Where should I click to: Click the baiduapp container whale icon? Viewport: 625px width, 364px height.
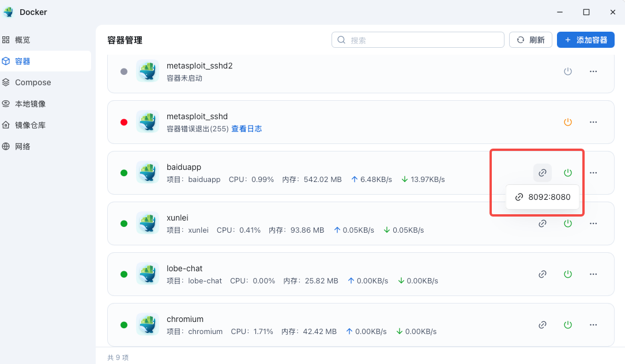pyautogui.click(x=148, y=172)
